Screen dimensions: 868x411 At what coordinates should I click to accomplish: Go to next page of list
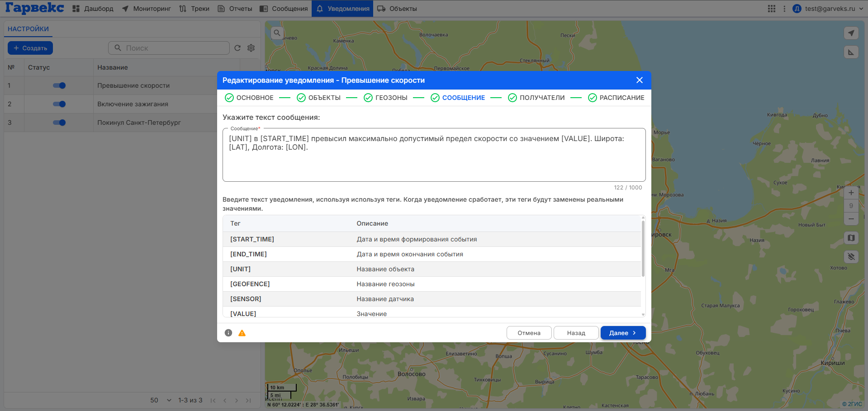[237, 400]
